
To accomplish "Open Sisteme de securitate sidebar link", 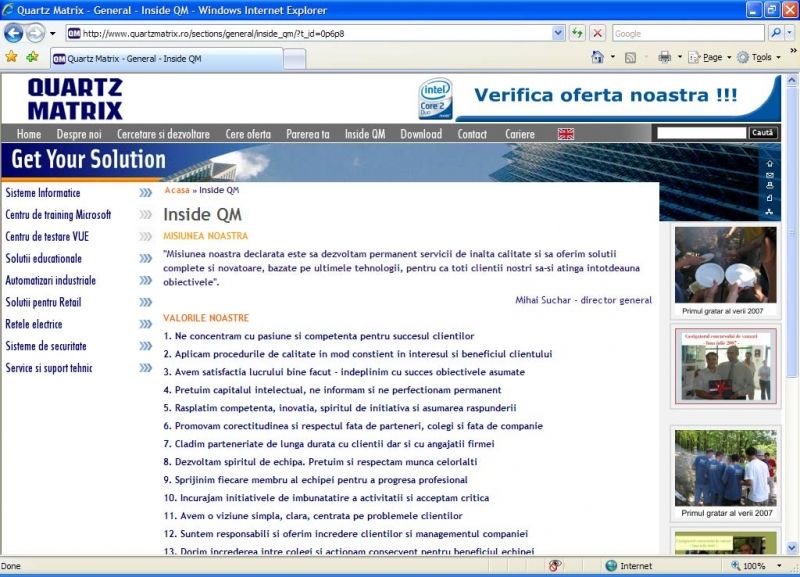I will [x=46, y=346].
